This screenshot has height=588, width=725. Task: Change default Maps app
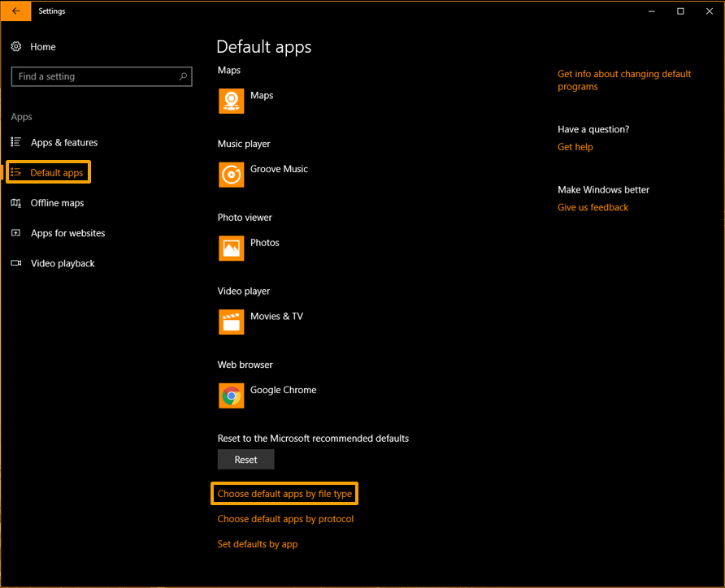pos(262,95)
